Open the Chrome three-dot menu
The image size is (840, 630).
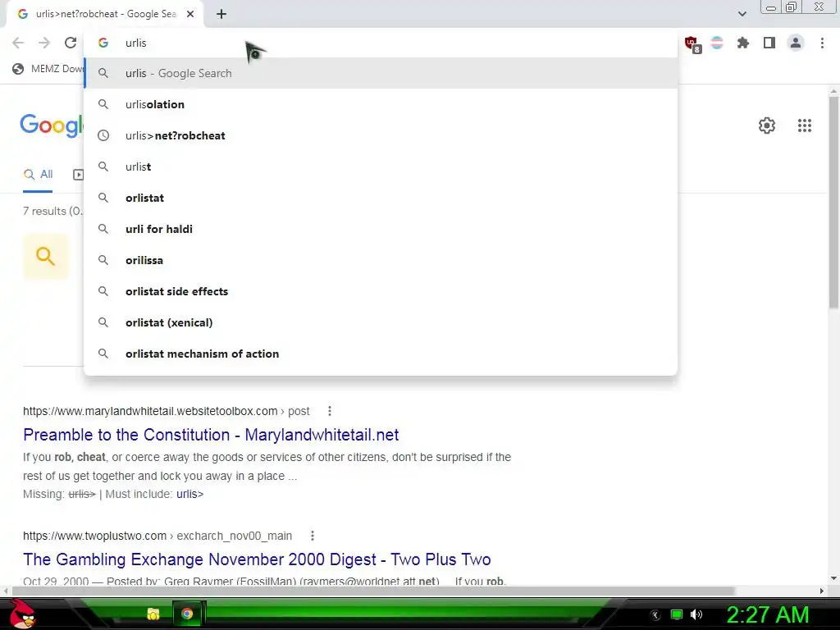tap(822, 43)
